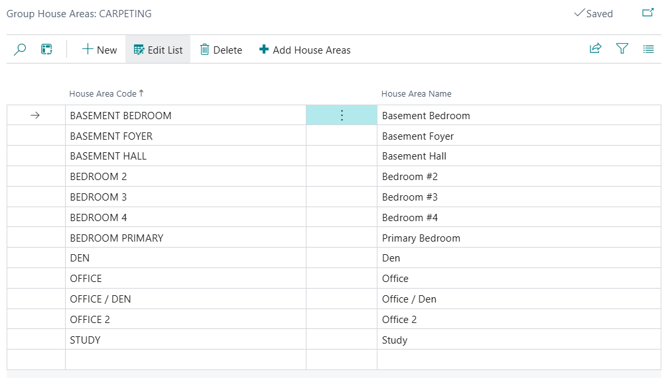Select the BEDROOM 4 code cell
Image resolution: width=670 pixels, height=378 pixels.
click(x=186, y=217)
